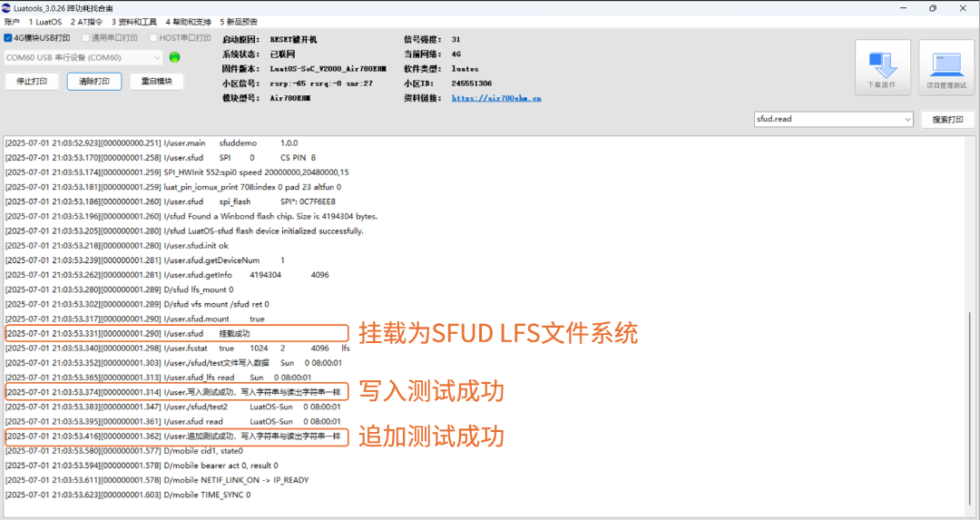Click the download firmware (下载固件) icon button
Image resolution: width=980 pixels, height=520 pixels.
tap(883, 67)
